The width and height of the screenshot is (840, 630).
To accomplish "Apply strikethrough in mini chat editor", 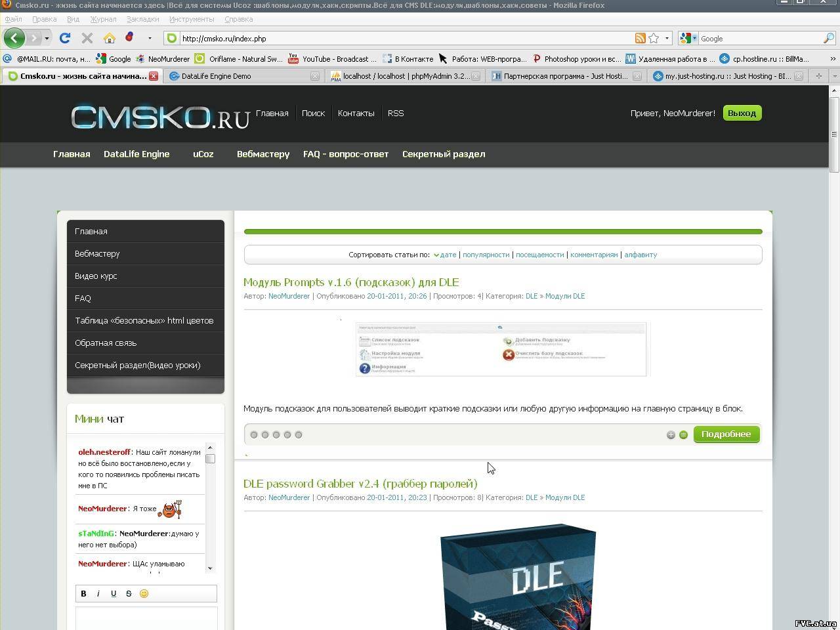I will 129,593.
